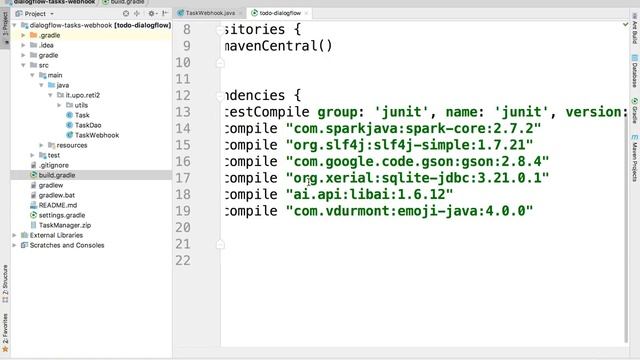Expand the gradle folder arrow
The height and width of the screenshot is (360, 640).
[x=23, y=55]
